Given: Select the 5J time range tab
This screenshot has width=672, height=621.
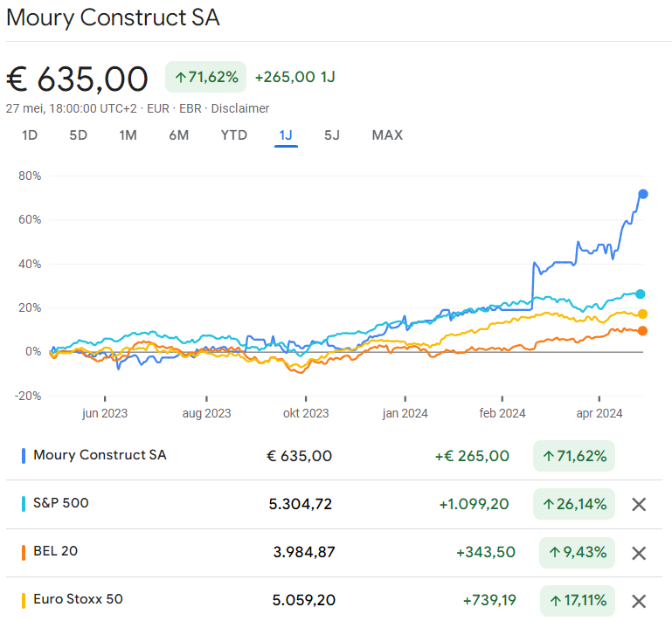Looking at the screenshot, I should (x=332, y=135).
